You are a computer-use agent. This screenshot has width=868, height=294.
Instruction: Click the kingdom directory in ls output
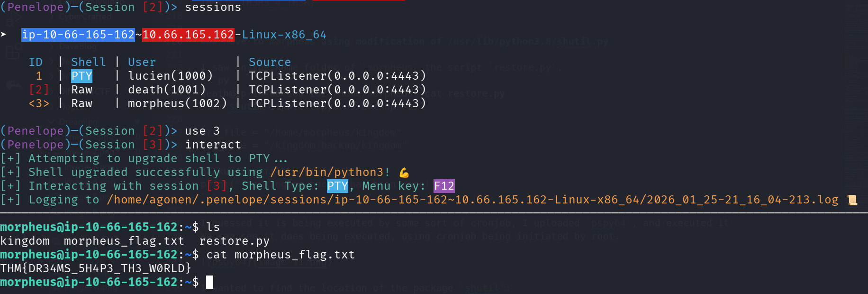25,241
